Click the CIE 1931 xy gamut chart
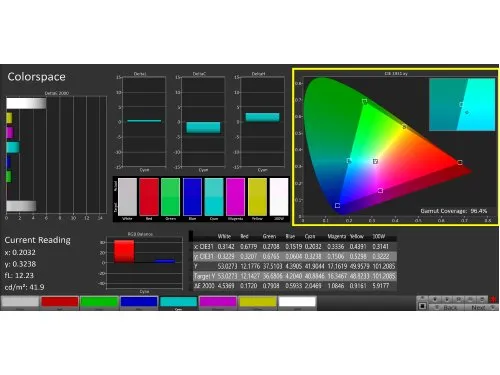The height and width of the screenshot is (375, 500). point(396,147)
